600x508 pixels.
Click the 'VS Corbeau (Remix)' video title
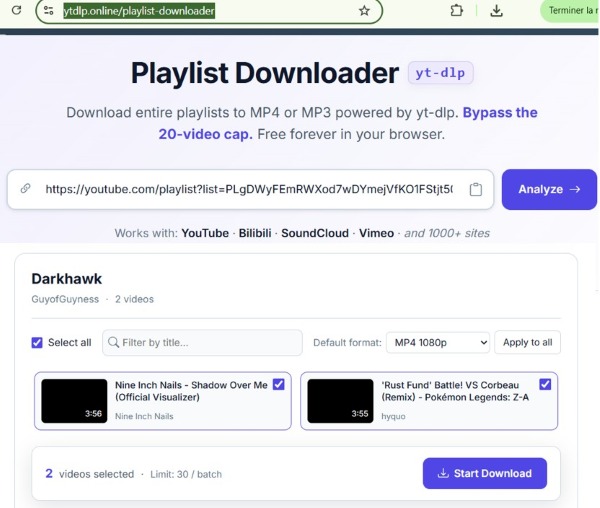click(x=455, y=391)
